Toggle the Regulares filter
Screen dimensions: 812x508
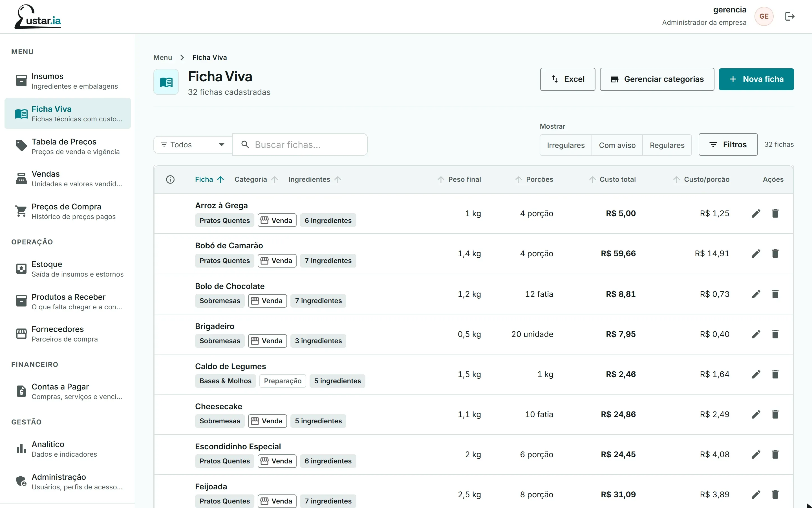(667, 145)
